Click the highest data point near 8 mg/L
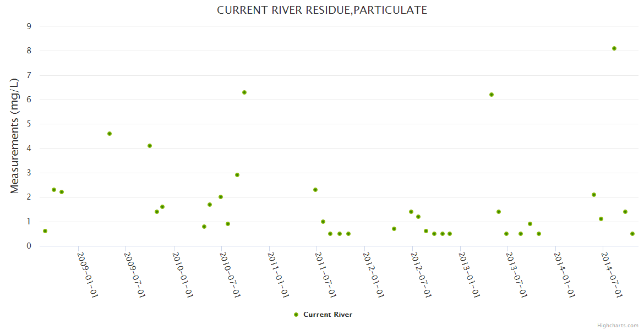 pos(614,48)
